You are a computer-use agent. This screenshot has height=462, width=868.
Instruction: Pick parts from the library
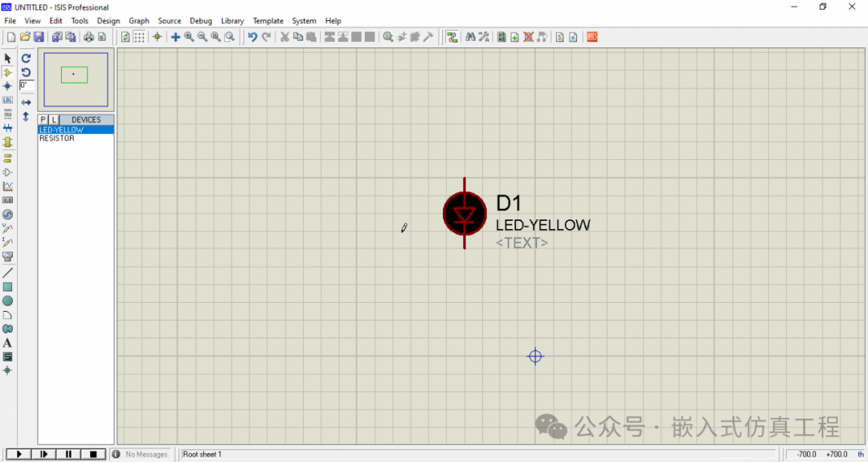388,37
